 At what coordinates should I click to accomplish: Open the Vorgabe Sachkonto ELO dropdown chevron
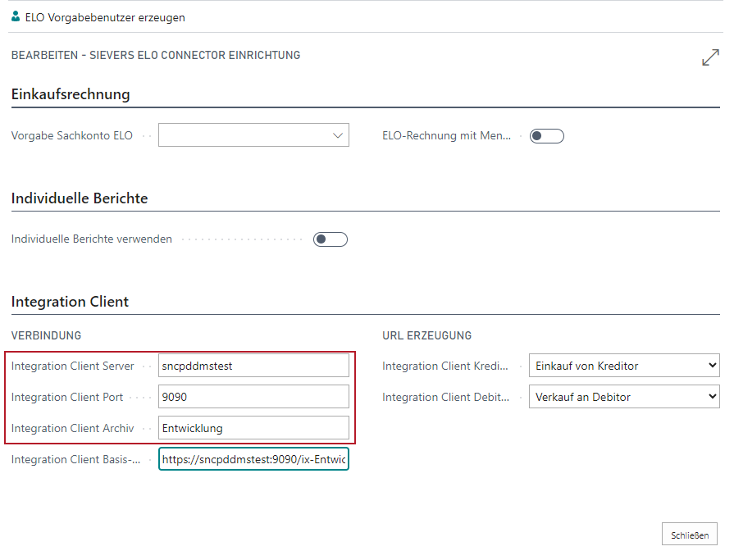pos(338,136)
